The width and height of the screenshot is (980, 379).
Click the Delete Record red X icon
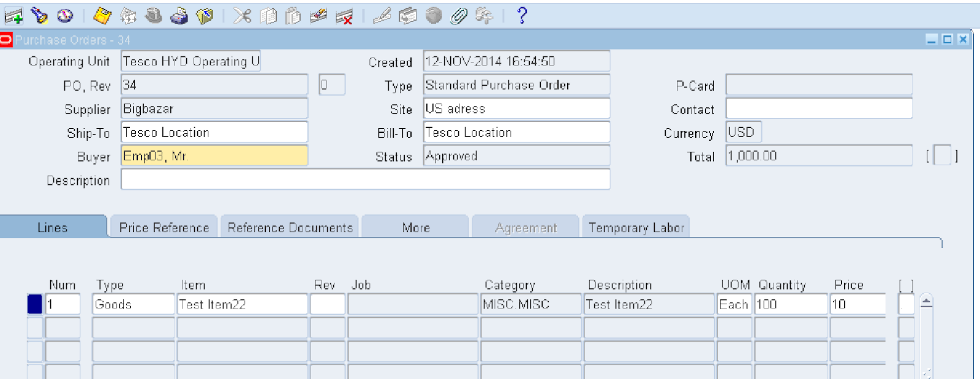tap(344, 16)
